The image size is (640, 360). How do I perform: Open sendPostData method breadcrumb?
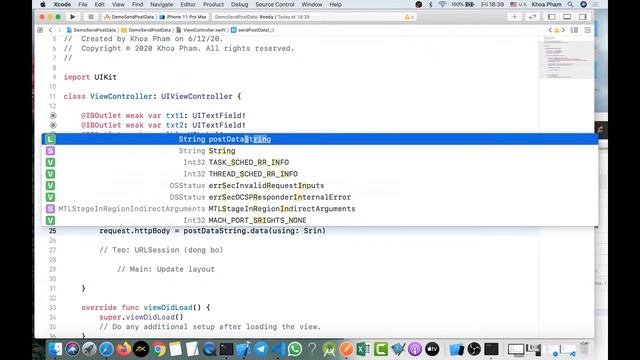(253, 30)
